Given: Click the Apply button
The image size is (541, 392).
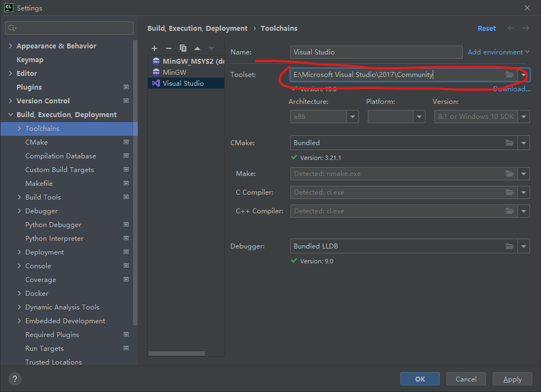Looking at the screenshot, I should click(512, 379).
